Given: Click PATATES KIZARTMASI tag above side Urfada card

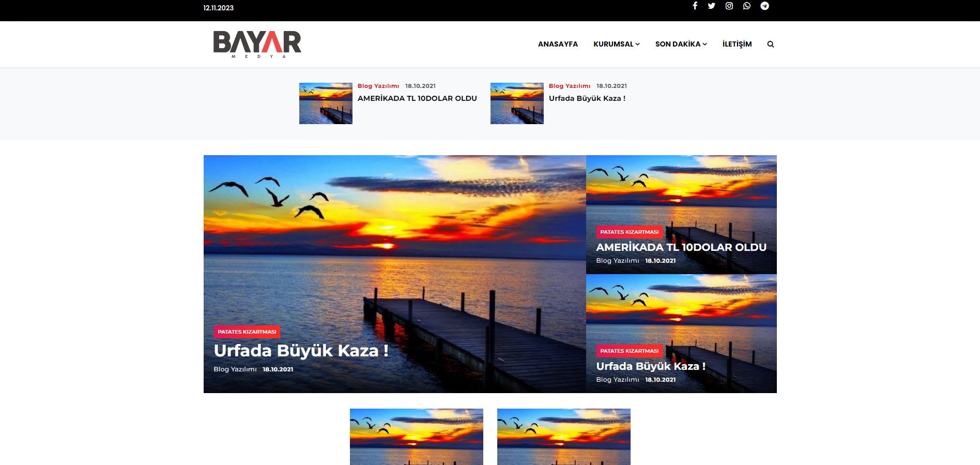Looking at the screenshot, I should [x=630, y=351].
